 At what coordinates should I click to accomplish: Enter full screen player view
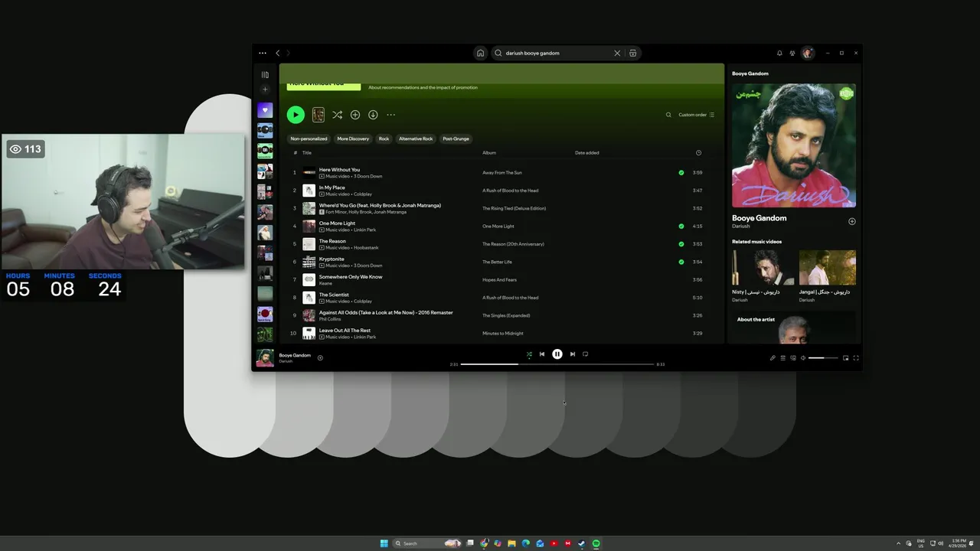pos(856,358)
